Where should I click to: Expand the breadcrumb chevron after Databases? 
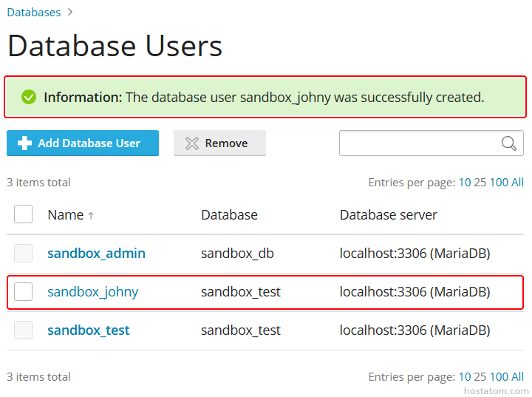[69, 13]
